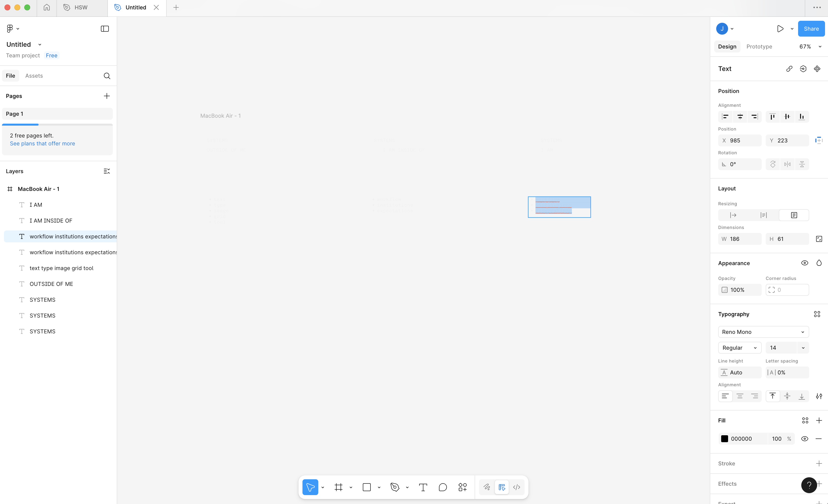Expand the Untitled file name menu
The height and width of the screenshot is (504, 828).
click(40, 45)
